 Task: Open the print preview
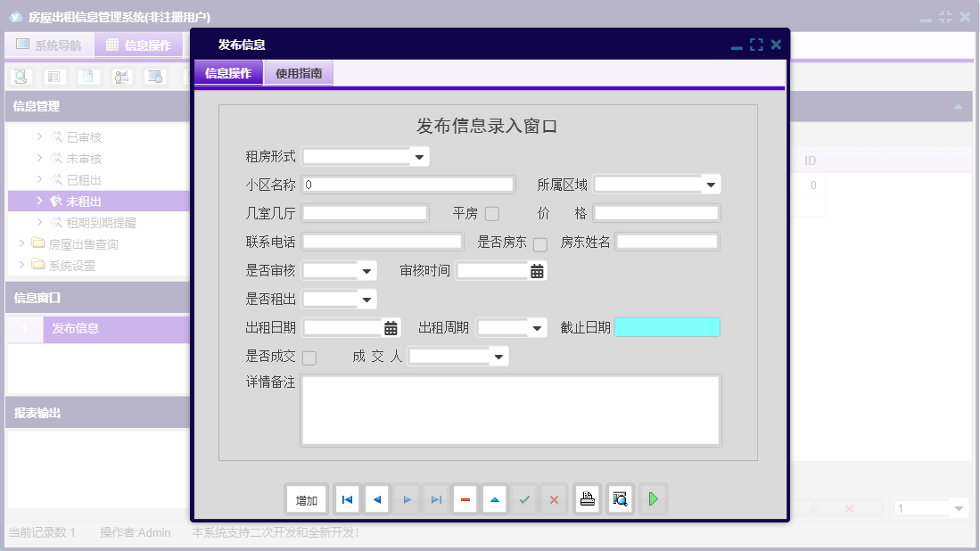(x=620, y=499)
